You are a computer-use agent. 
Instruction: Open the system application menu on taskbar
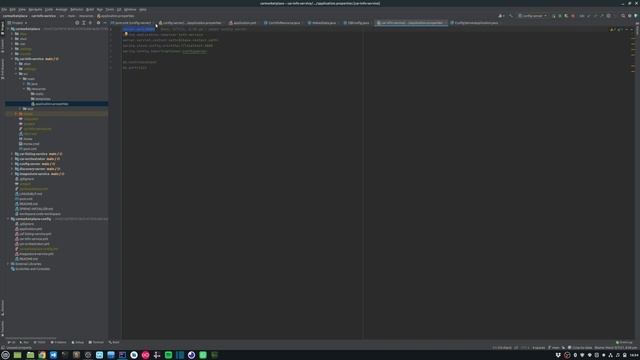pos(5,355)
